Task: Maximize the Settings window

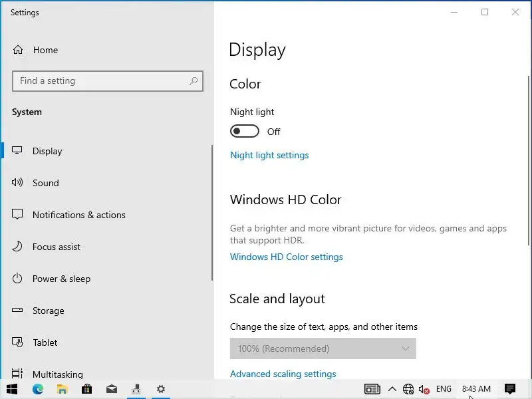Action: click(485, 12)
